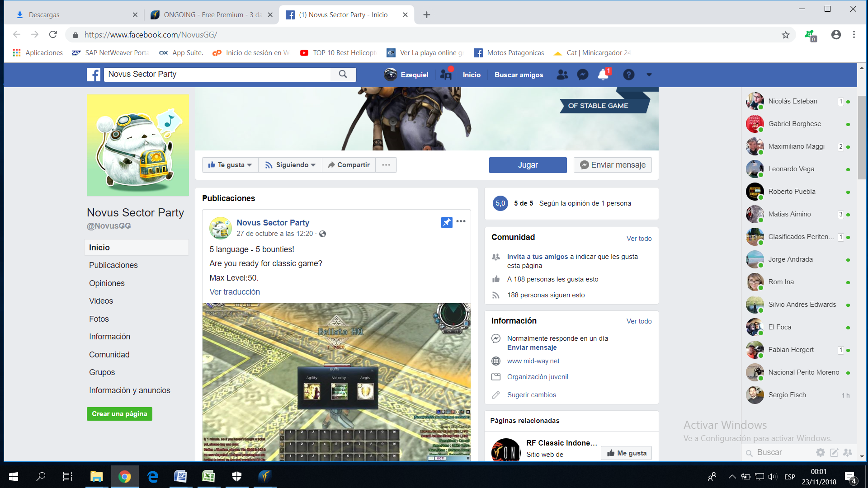The height and width of the screenshot is (488, 868).
Task: Click Ver todo in Comunidad section
Action: coord(639,239)
